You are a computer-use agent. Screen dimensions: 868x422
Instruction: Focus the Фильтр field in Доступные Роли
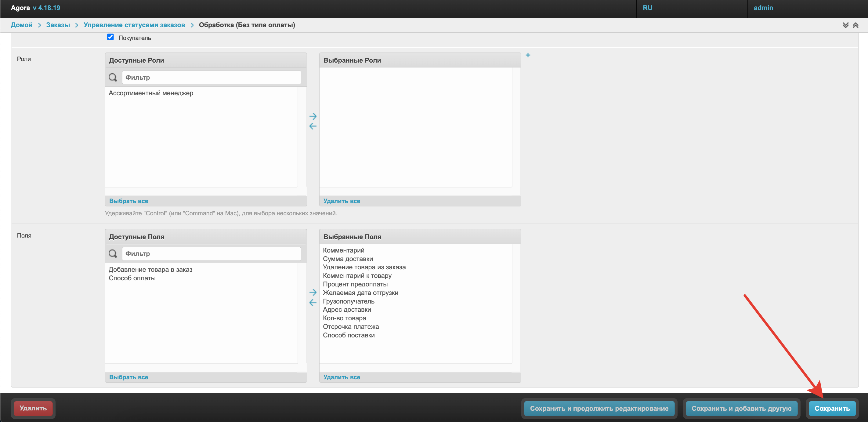tap(211, 78)
